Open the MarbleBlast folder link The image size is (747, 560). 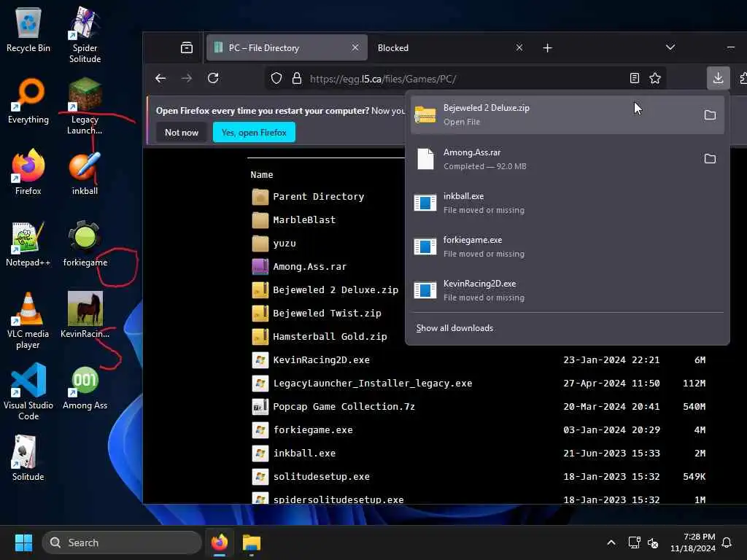pyautogui.click(x=304, y=220)
